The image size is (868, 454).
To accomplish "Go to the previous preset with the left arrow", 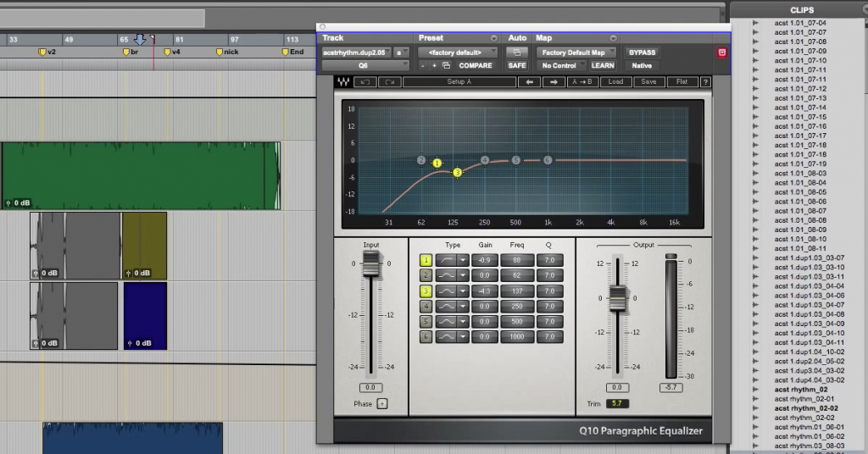I will [x=530, y=82].
